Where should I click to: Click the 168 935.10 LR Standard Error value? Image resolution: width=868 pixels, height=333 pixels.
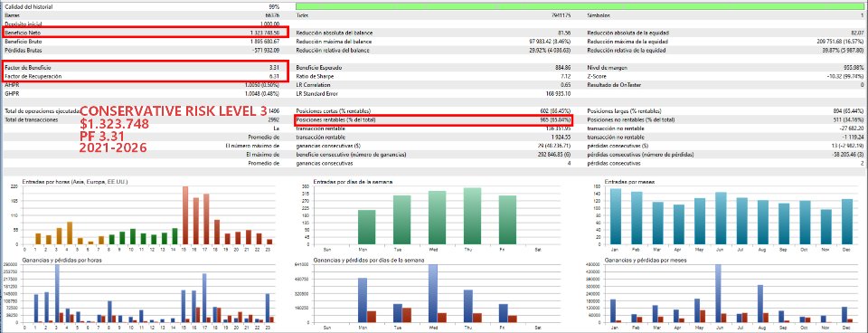558,93
